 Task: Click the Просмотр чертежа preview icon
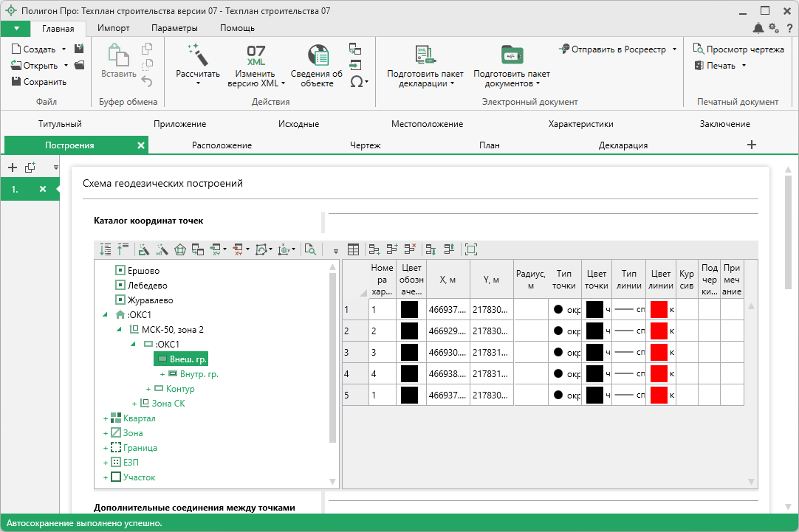tap(698, 49)
